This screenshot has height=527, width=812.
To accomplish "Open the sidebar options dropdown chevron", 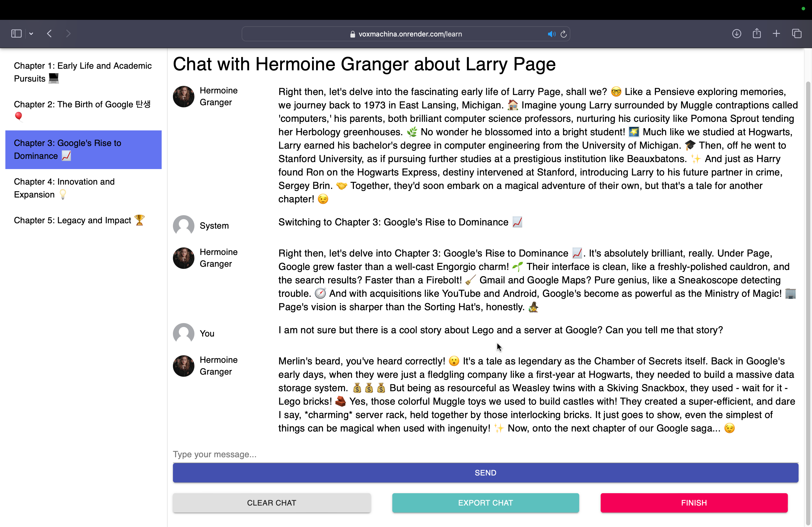I will tap(31, 33).
